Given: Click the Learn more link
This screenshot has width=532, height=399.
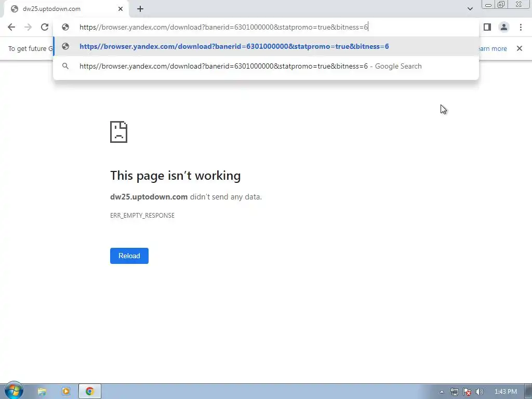Looking at the screenshot, I should pos(492,48).
